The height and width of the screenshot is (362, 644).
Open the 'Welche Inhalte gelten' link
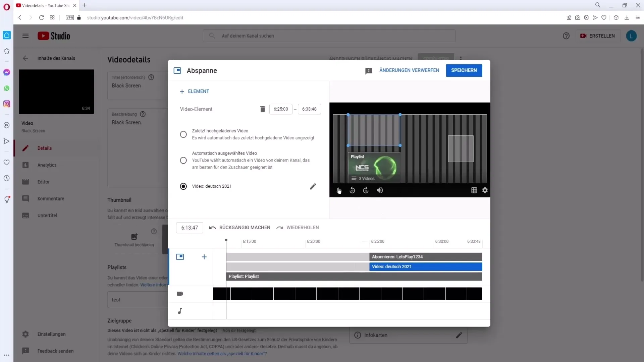tap(222, 354)
